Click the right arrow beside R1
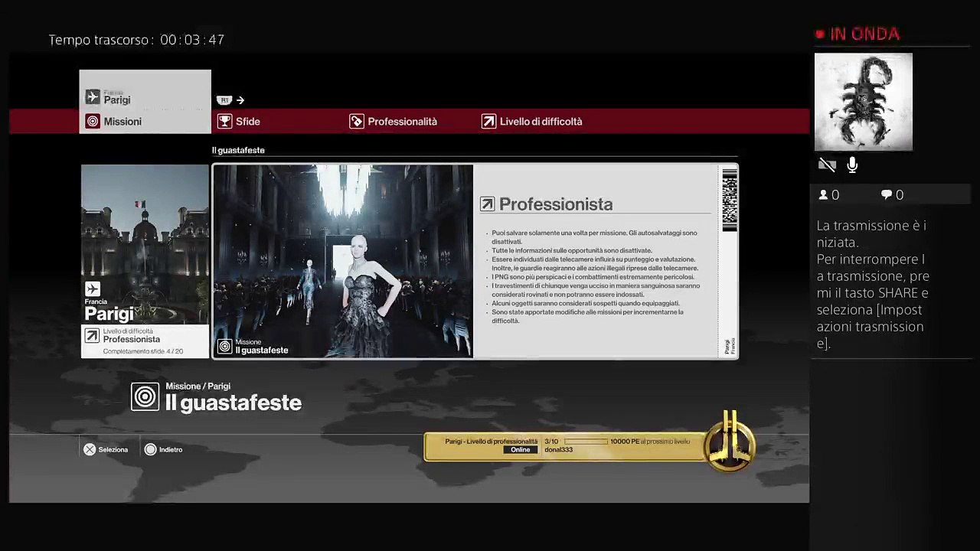The height and width of the screenshot is (551, 980). (x=240, y=100)
